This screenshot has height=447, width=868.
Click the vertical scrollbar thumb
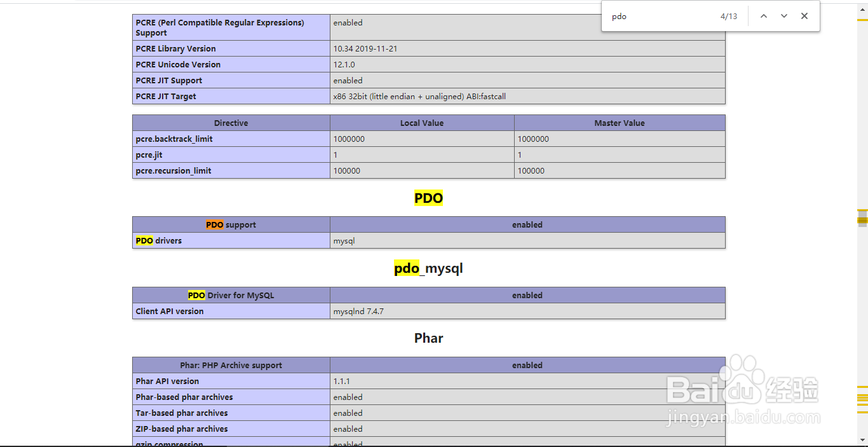point(862,218)
